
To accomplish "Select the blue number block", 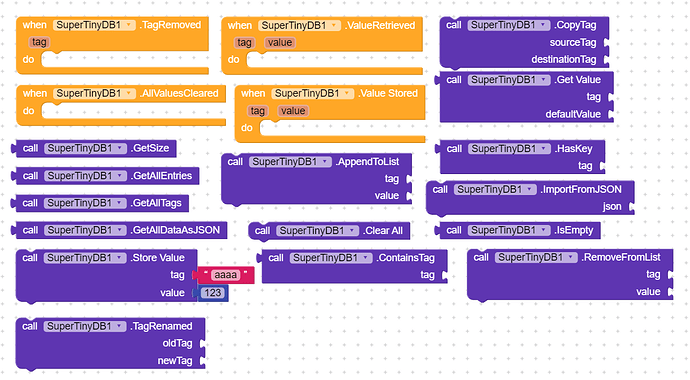I will (213, 293).
